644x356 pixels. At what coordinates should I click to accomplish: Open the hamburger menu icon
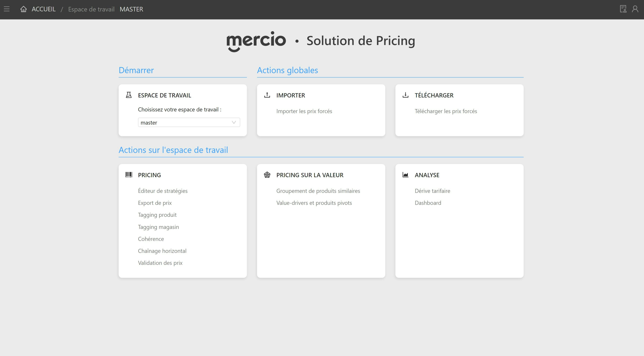tap(7, 9)
